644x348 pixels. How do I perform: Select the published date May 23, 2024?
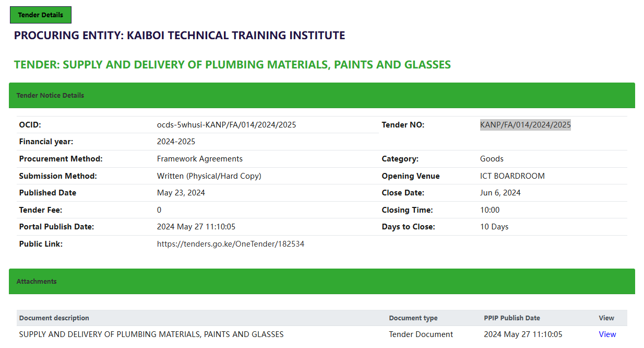tap(181, 193)
